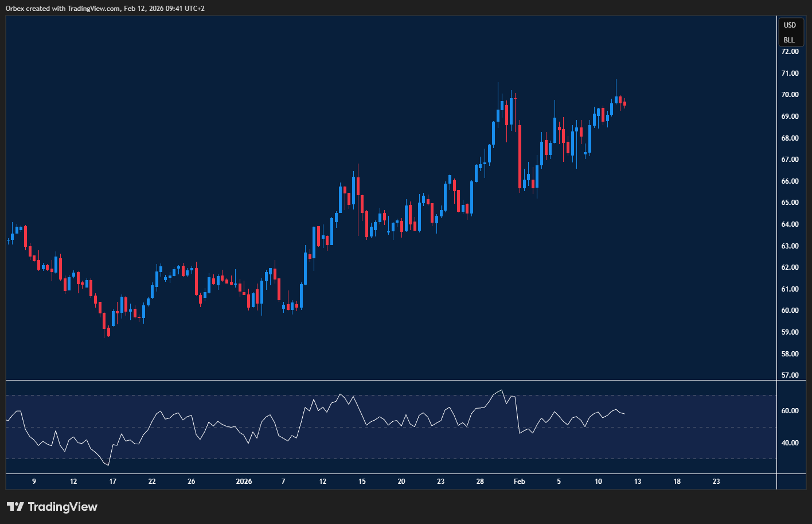Select the 70.00 price axis label
This screenshot has width=812, height=524.
790,95
